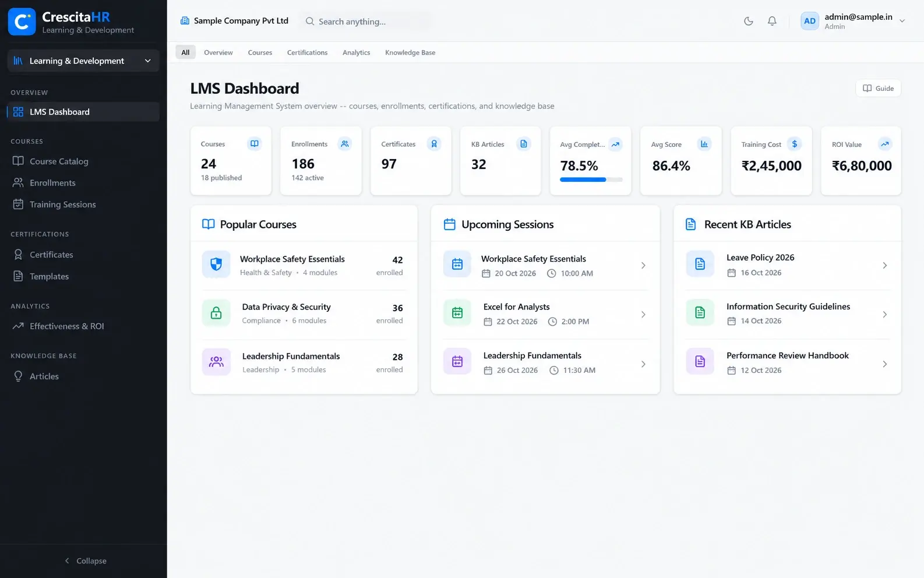This screenshot has width=924, height=578.
Task: Click the Leave Policy 2026 document icon
Action: coord(700,265)
